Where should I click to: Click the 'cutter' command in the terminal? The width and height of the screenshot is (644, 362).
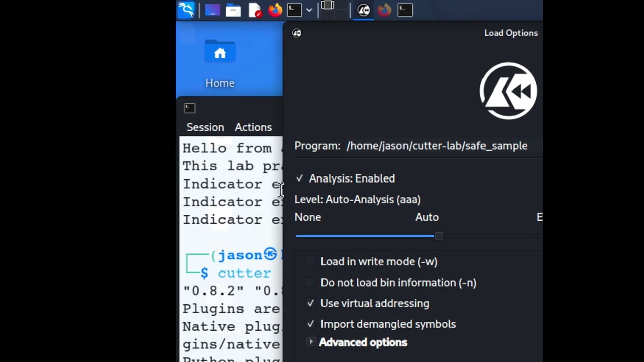tap(244, 273)
